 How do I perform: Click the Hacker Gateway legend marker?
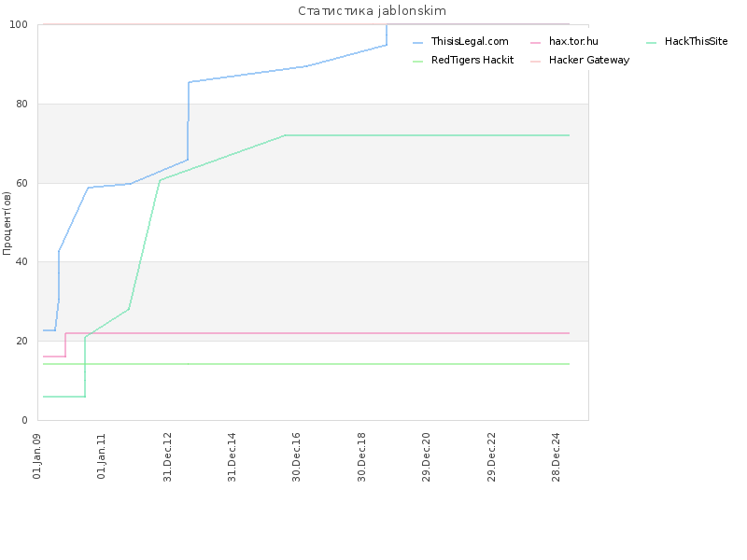pos(535,62)
